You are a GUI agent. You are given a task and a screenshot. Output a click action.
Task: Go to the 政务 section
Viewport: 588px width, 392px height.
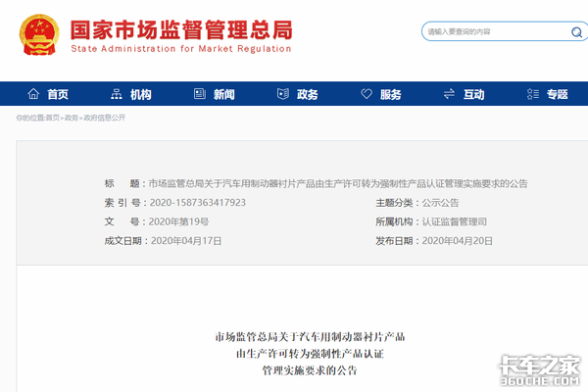[x=308, y=95]
